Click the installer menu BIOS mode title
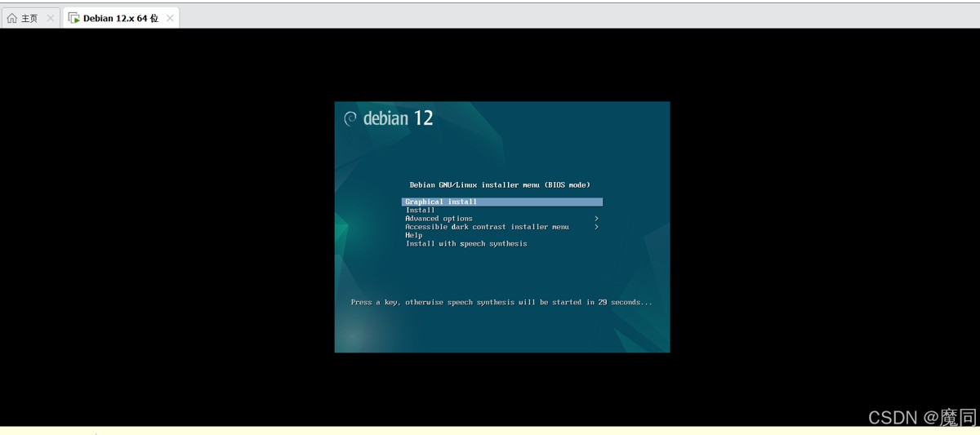The image size is (980, 435). pyautogui.click(x=500, y=185)
